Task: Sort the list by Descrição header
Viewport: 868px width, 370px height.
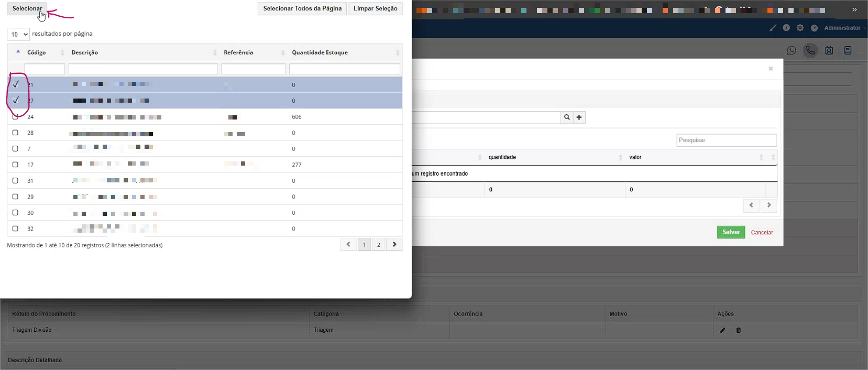Action: tap(85, 52)
